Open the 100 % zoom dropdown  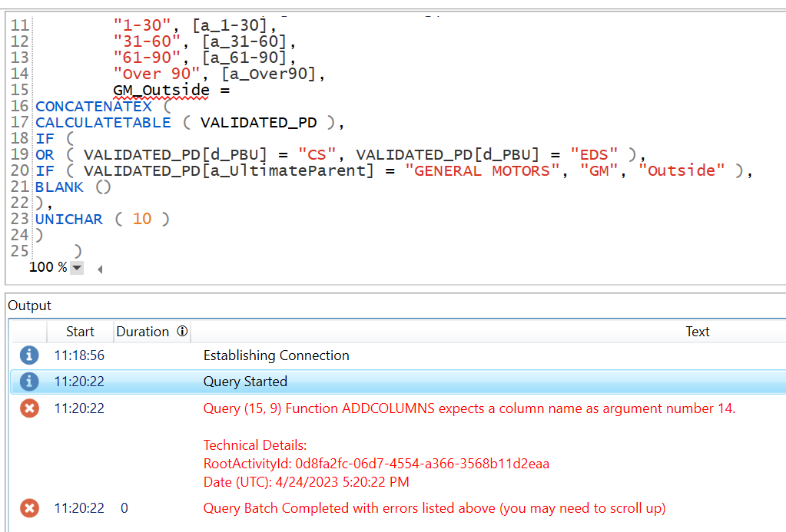(77, 267)
